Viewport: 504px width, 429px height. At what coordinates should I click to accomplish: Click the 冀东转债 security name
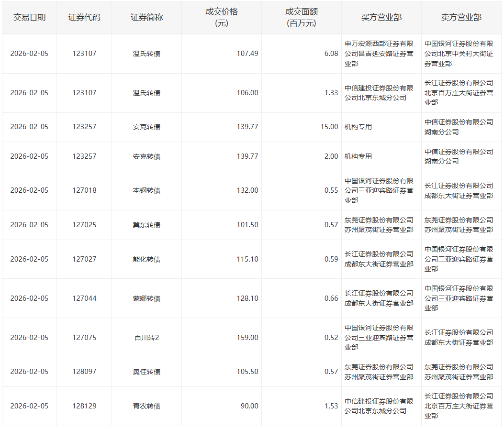pyautogui.click(x=146, y=225)
